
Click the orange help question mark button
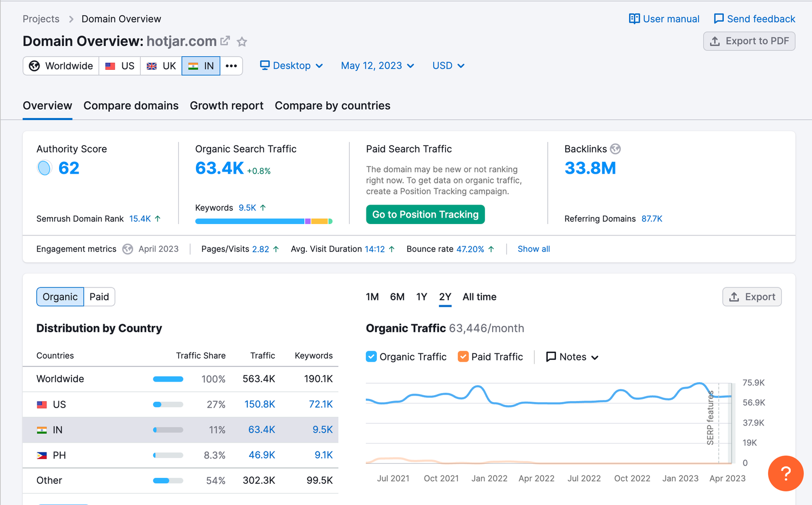click(x=785, y=474)
